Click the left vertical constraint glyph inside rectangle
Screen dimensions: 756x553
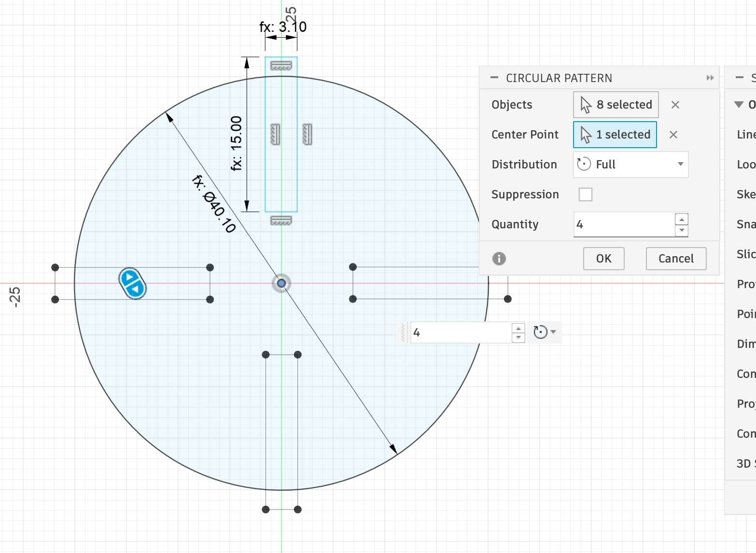coord(275,134)
